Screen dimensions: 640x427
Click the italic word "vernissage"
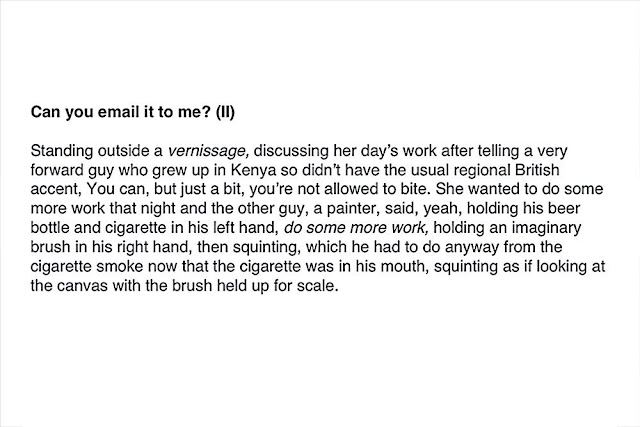[208, 151]
